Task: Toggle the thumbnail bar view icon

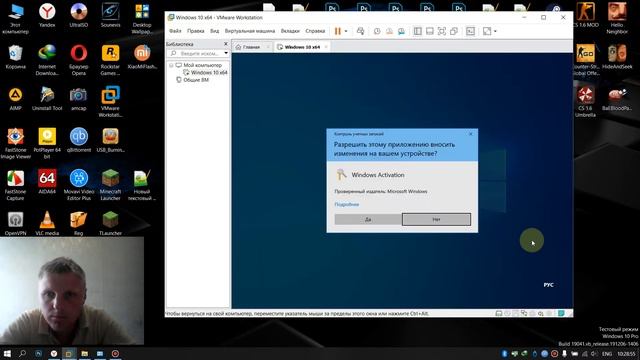Action: [429, 31]
